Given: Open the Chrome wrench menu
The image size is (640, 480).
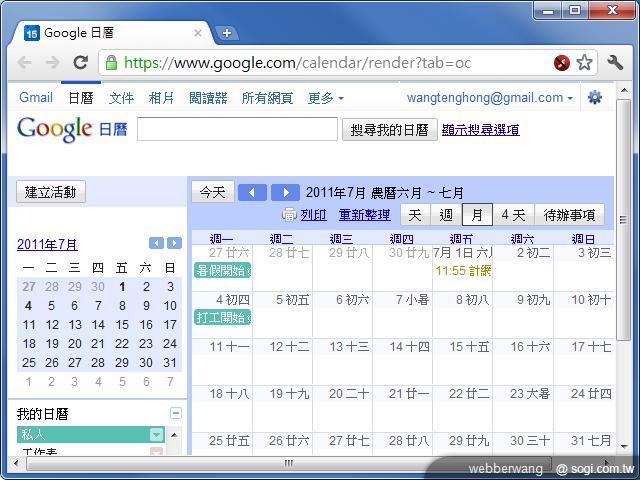Looking at the screenshot, I should tap(615, 62).
